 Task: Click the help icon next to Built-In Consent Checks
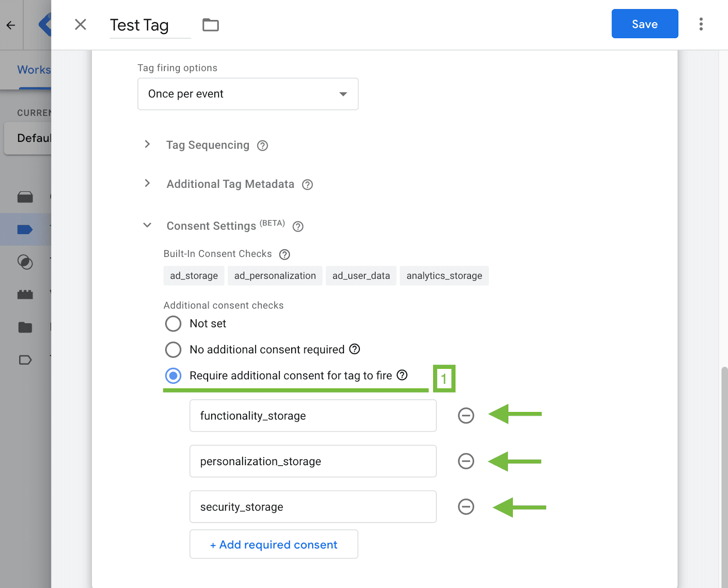coord(284,254)
